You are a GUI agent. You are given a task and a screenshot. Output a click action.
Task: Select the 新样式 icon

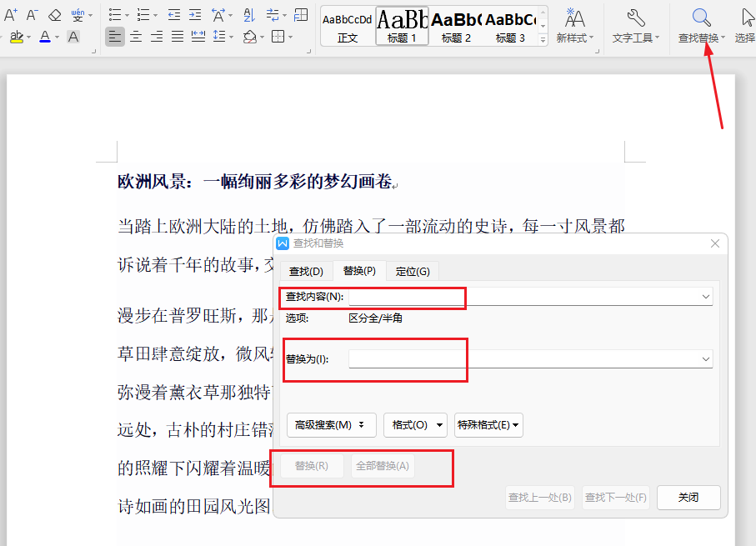click(575, 18)
